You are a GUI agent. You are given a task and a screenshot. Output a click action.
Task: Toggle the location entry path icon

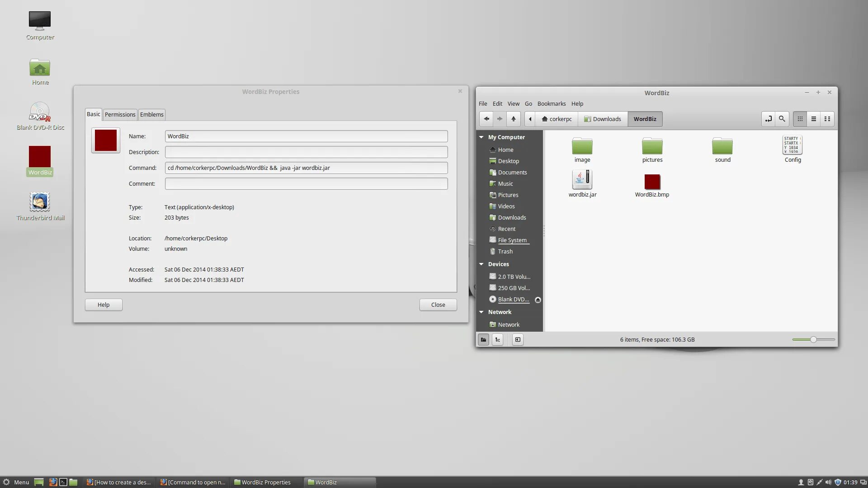click(x=768, y=119)
